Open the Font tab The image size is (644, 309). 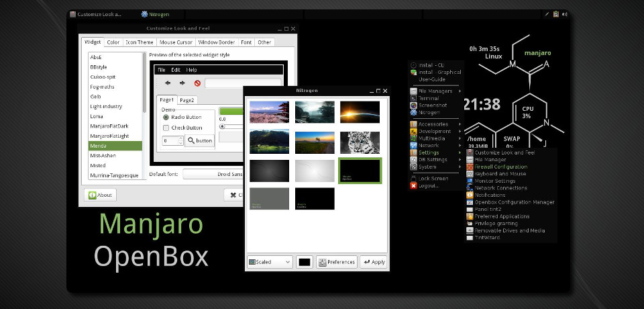point(246,42)
